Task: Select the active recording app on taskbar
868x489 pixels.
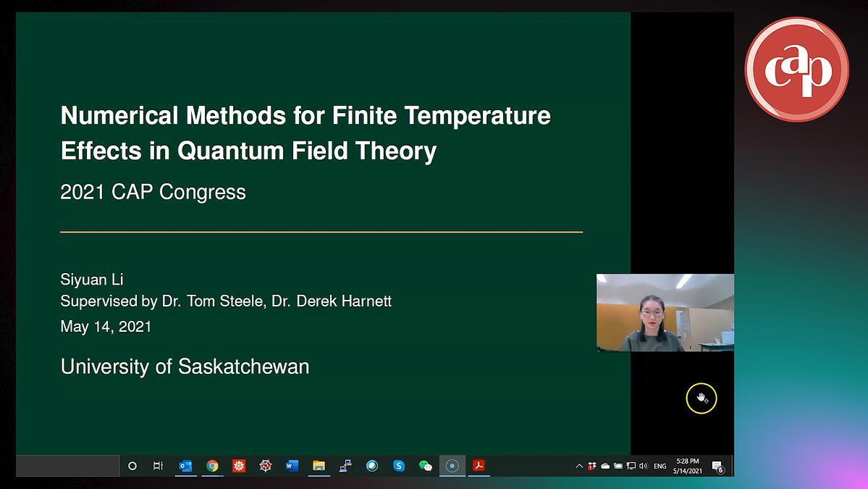Action: [x=452, y=466]
